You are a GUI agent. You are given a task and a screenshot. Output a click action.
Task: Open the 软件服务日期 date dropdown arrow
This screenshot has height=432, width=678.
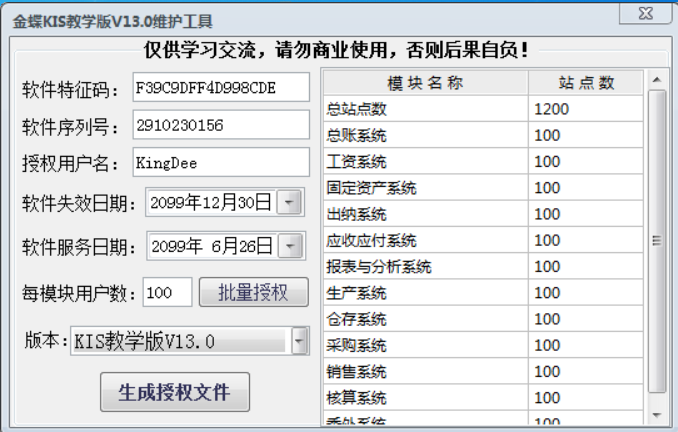coord(290,246)
